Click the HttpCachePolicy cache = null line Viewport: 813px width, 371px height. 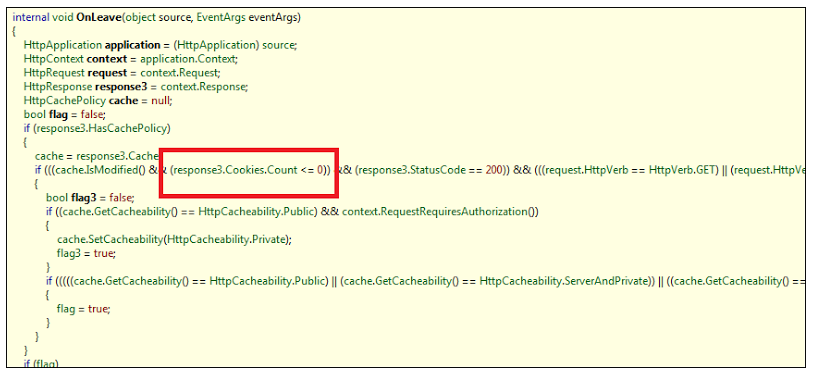[x=98, y=100]
